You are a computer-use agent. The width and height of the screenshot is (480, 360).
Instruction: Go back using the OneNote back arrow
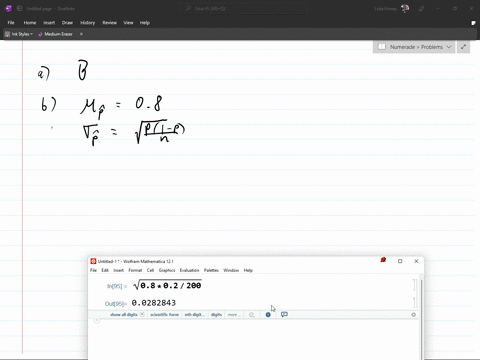(20, 9)
